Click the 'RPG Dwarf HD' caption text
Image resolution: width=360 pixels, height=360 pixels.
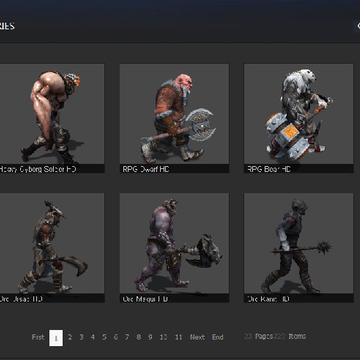click(x=146, y=169)
